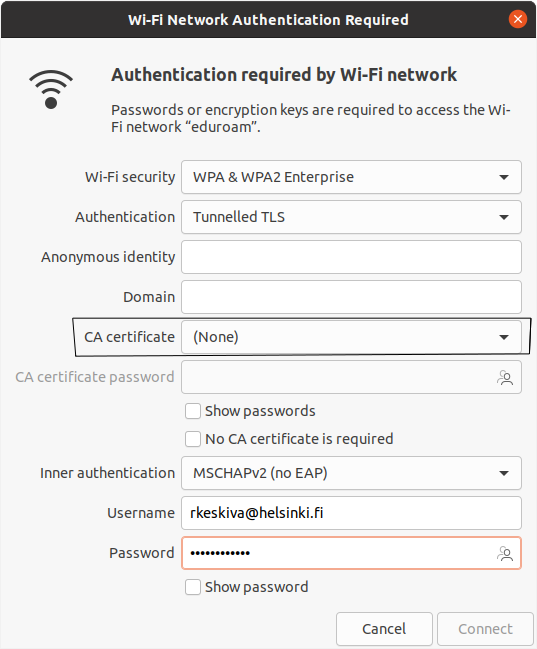Click the user icon in Password field
Screen dimensions: 537x649
(x=505, y=553)
